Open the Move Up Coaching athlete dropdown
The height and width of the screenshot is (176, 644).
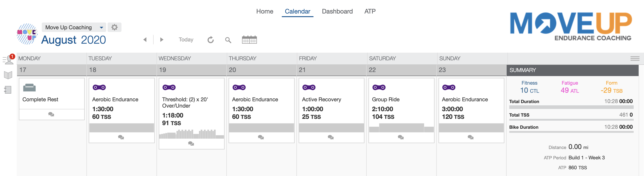[74, 27]
